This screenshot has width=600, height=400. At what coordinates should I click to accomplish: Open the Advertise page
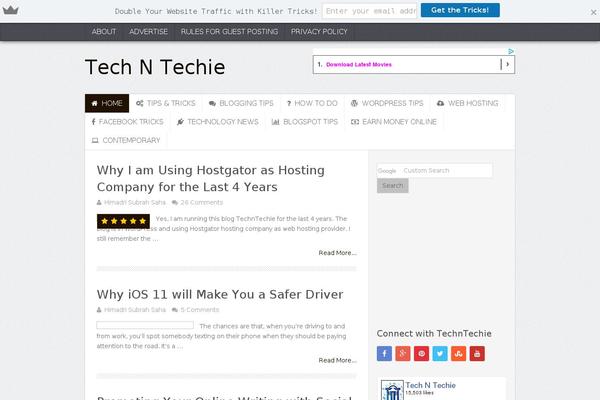pos(148,32)
